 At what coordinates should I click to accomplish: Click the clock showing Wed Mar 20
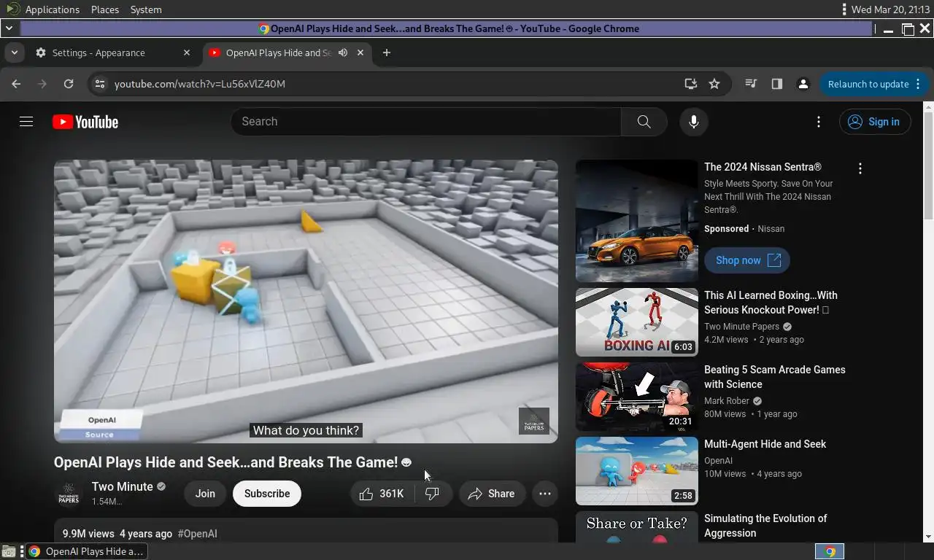[x=892, y=9]
